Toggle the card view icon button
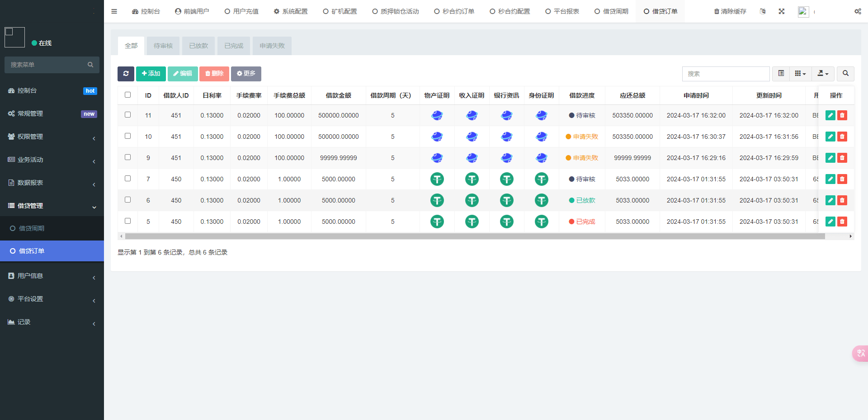868x420 pixels. click(x=781, y=74)
